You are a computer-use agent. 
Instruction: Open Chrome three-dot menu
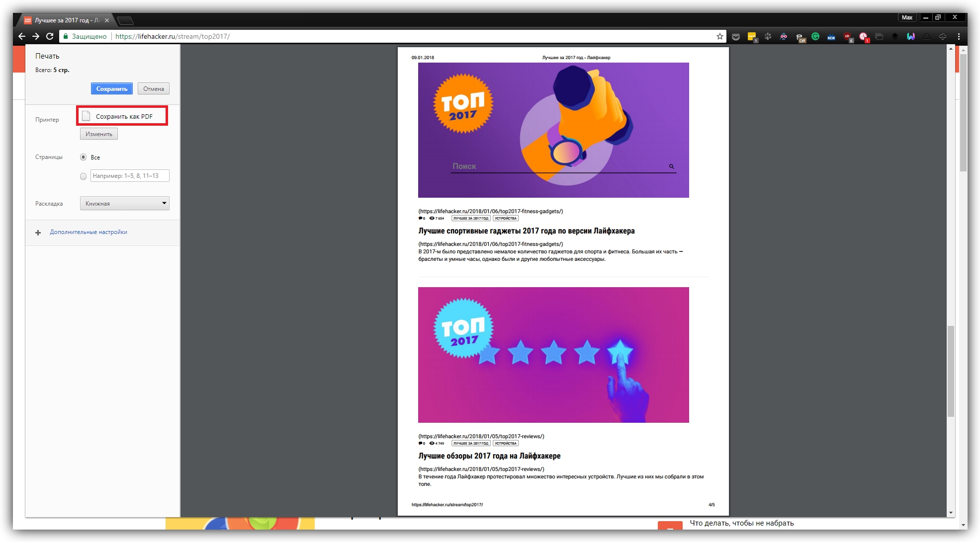[x=959, y=36]
